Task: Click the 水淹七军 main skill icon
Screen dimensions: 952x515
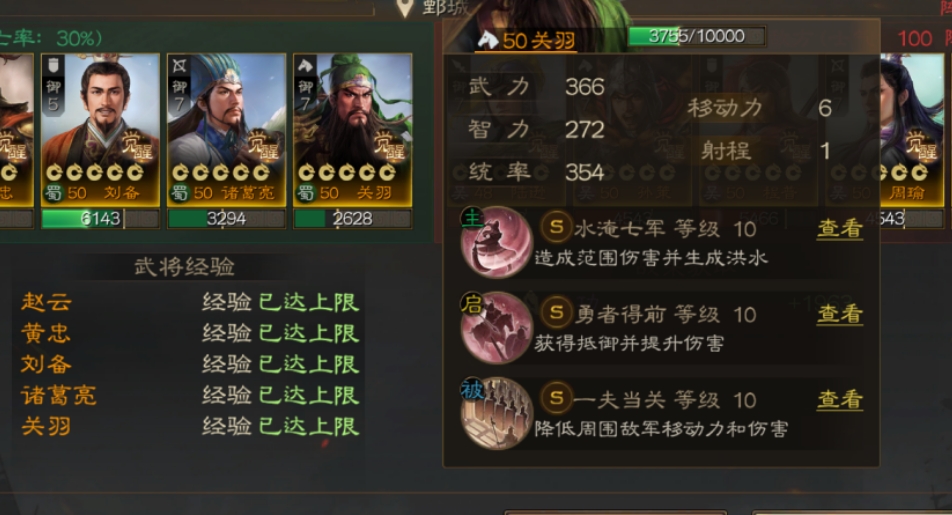Action: 497,242
